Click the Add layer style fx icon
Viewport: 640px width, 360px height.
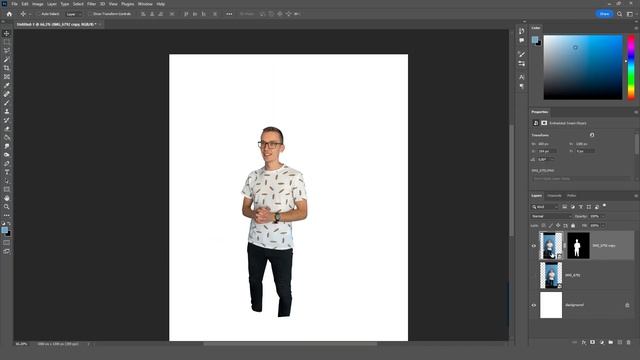pyautogui.click(x=584, y=342)
